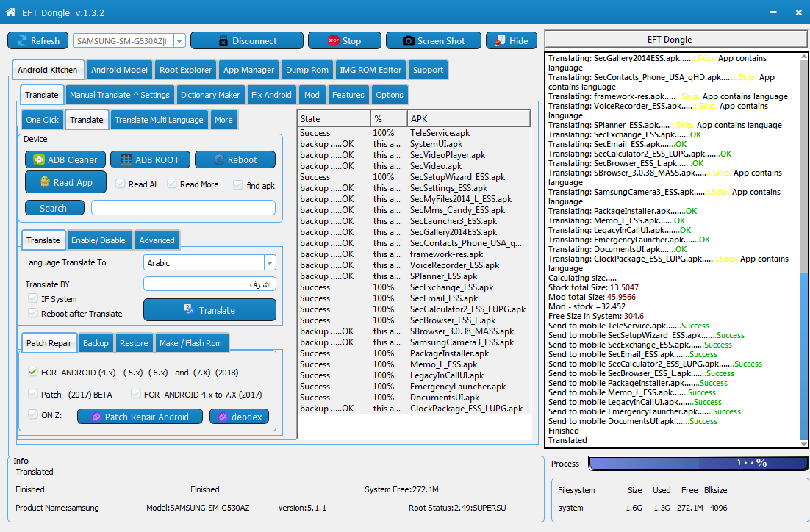This screenshot has height=532, width=810.
Task: Select Manual Translate ^ Settings tab
Action: [x=120, y=95]
